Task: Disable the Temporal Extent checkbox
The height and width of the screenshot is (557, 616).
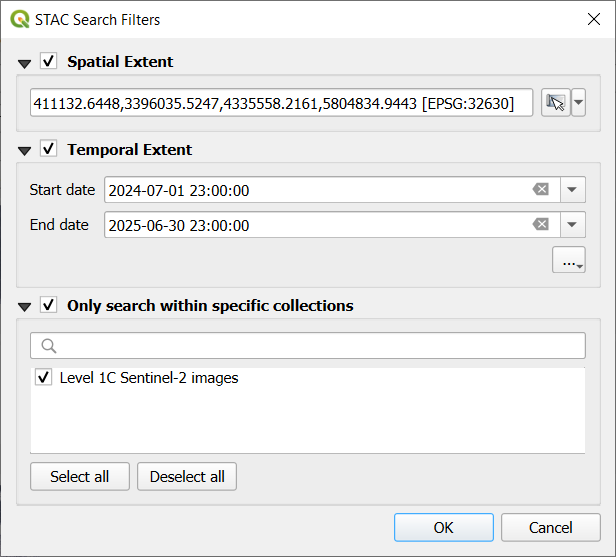Action: tap(48, 150)
